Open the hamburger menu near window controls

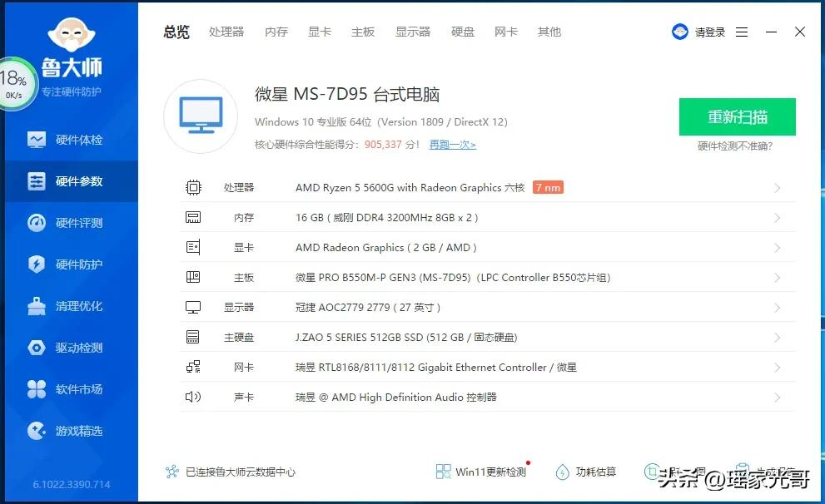(742, 32)
